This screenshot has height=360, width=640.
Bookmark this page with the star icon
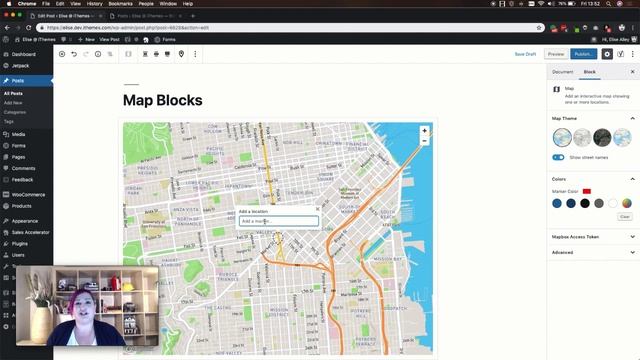click(x=539, y=28)
